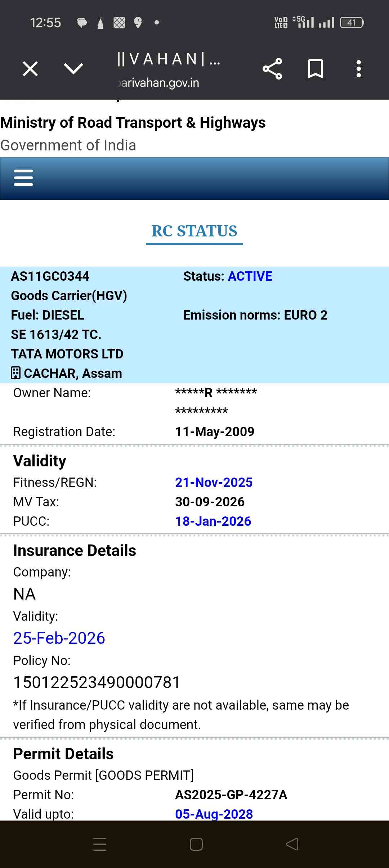Screen dimensions: 389x868
Task: Tap permit valid upto 05-Aug-2028
Action: (214, 814)
